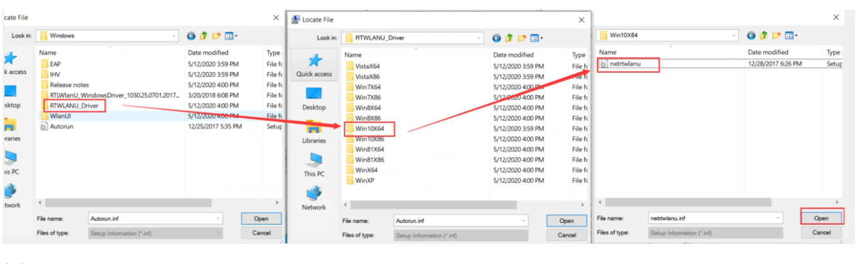Expand the Look in dropdown showing RTWLANU_Driver
868x264 pixels.
pyautogui.click(x=480, y=38)
